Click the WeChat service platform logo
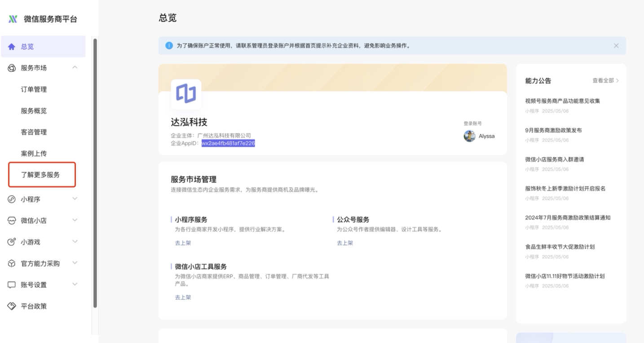The image size is (644, 343). pos(12,19)
